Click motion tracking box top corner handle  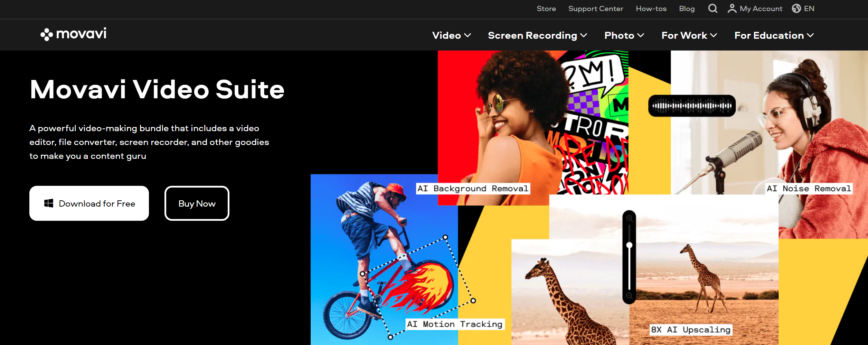(445, 237)
